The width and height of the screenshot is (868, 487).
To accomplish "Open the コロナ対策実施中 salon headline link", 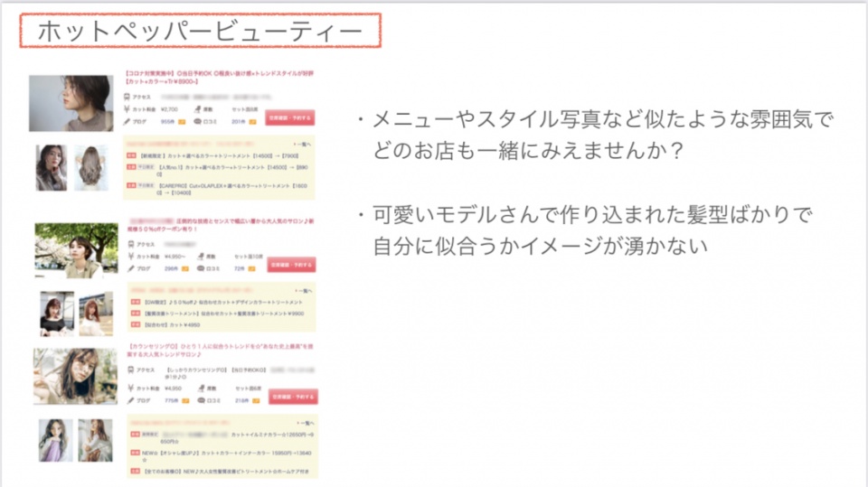I will click(219, 77).
